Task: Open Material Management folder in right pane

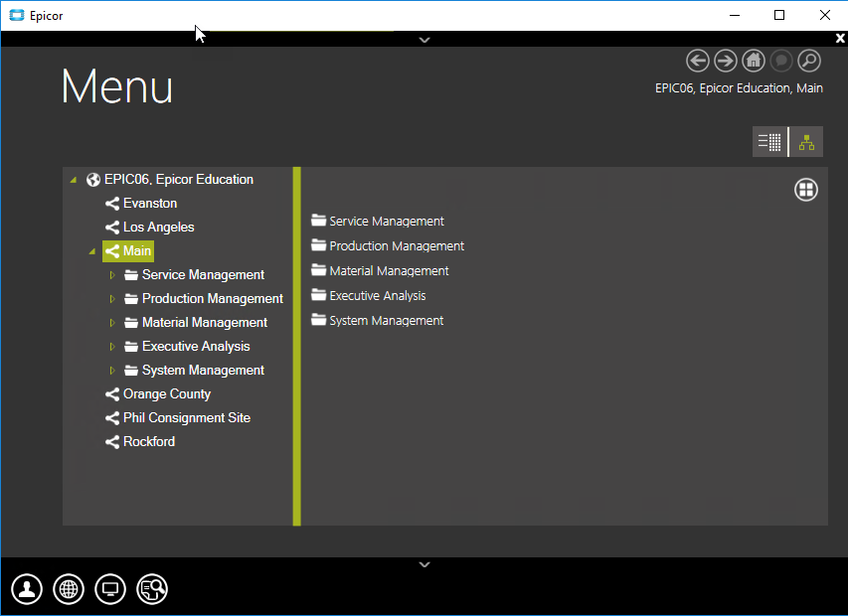Action: point(380,270)
